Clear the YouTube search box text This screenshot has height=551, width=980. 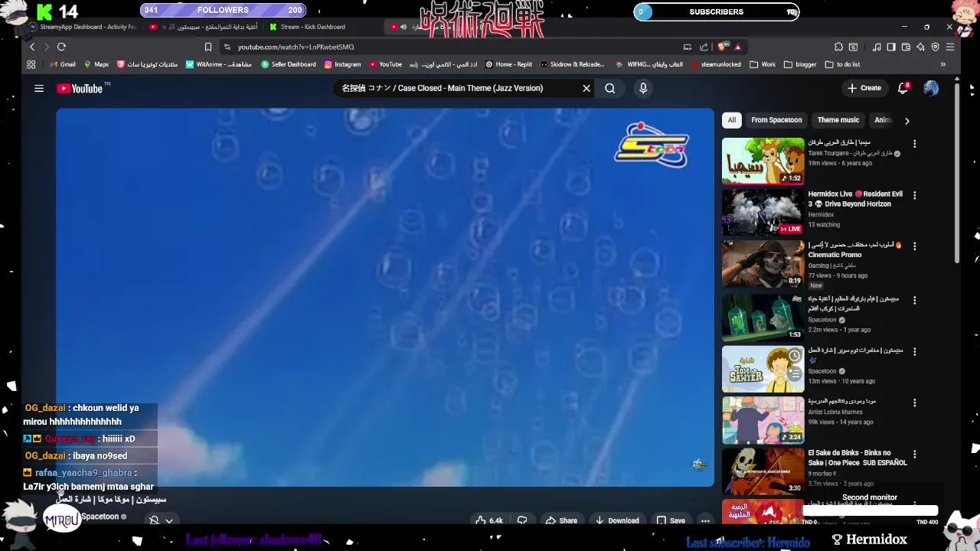point(586,88)
